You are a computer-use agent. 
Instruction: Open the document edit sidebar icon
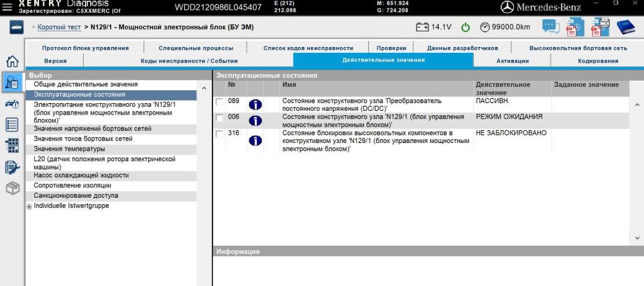click(12, 167)
